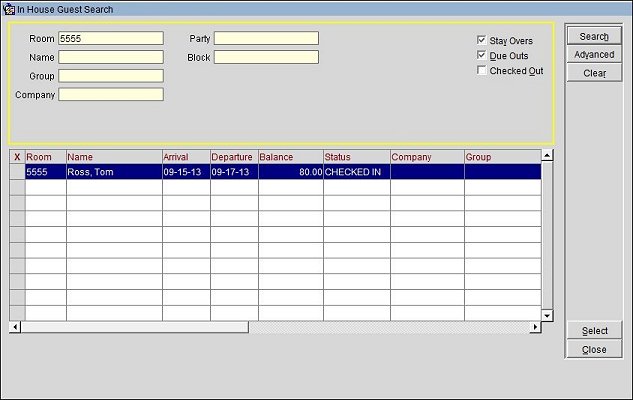The width and height of the screenshot is (633, 400).
Task: Click the 80.00 balance cell
Action: 291,172
